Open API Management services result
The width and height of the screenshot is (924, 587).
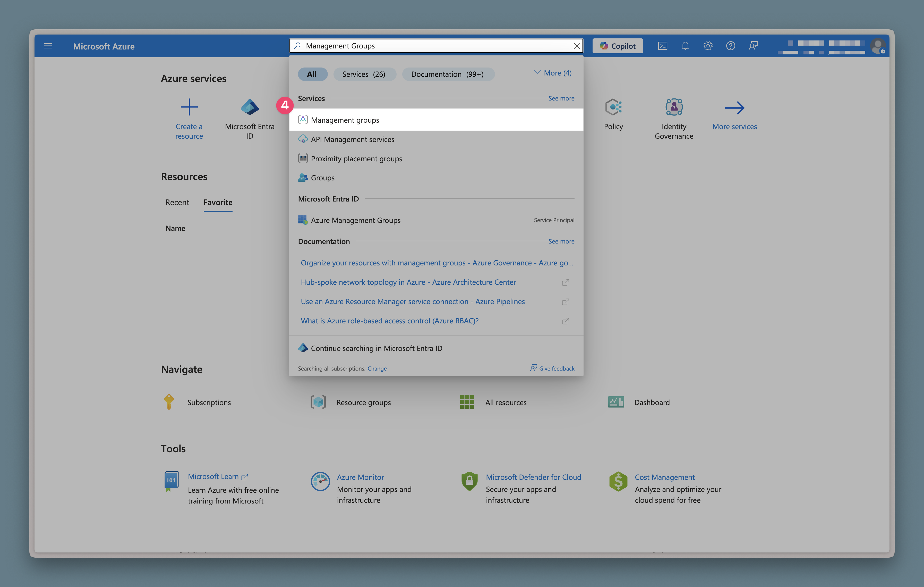[x=436, y=139]
